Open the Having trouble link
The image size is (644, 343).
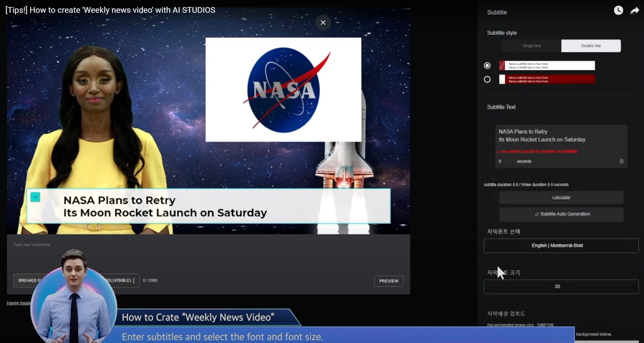19,303
